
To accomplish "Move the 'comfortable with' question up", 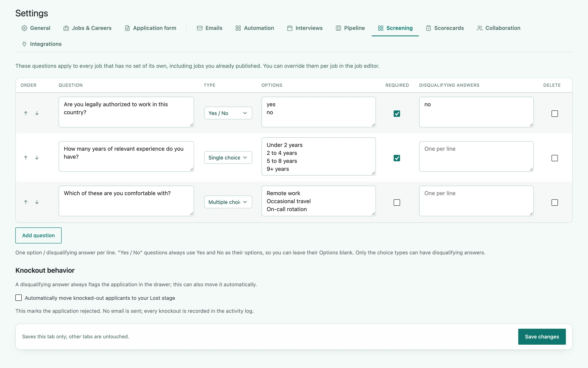I will click(26, 202).
